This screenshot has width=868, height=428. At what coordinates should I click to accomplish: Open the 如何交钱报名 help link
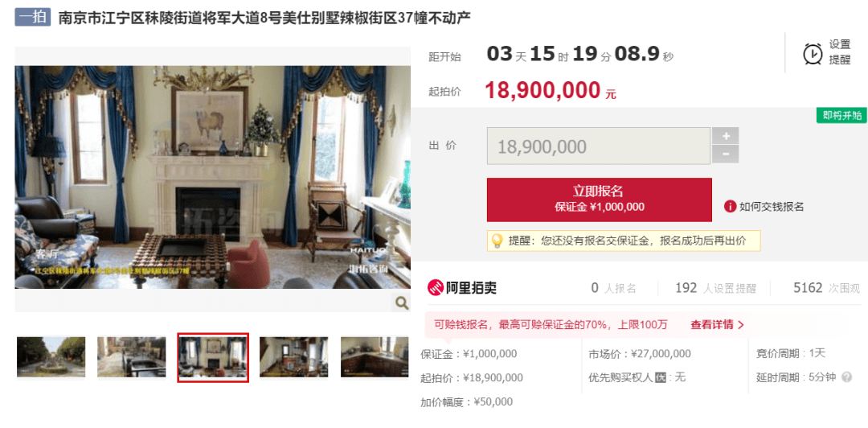771,207
